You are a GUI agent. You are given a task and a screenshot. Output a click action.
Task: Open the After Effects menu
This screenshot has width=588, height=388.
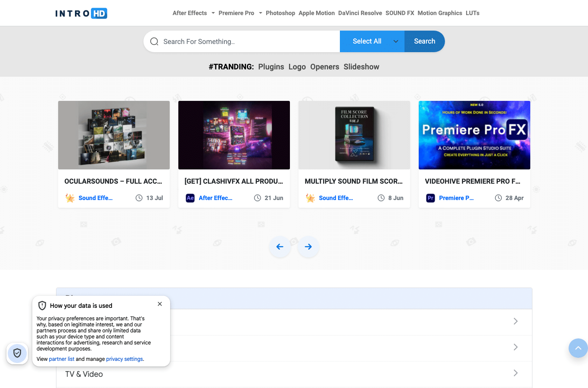[190, 13]
